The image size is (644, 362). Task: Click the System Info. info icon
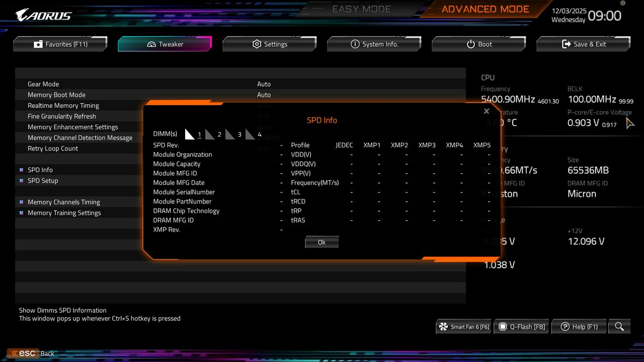355,44
